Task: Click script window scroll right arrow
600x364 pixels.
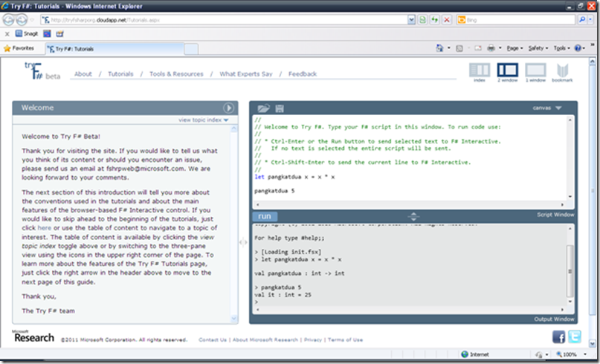Action: click(562, 204)
